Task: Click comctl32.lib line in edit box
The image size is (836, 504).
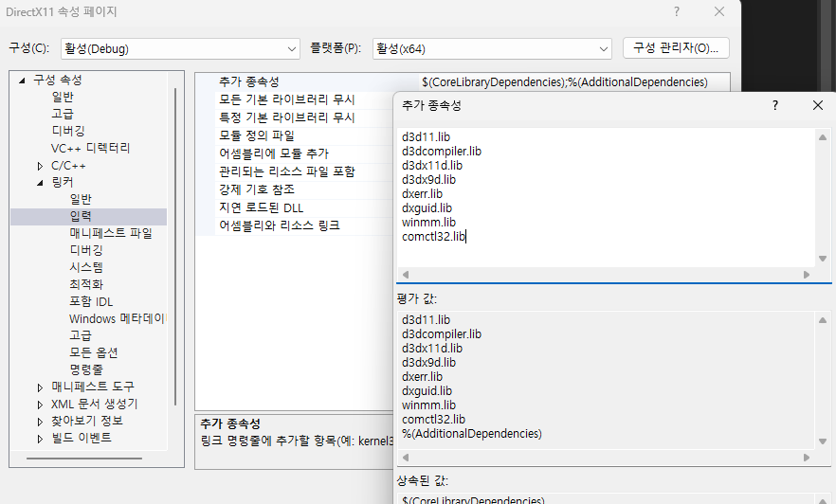Action: [x=433, y=237]
